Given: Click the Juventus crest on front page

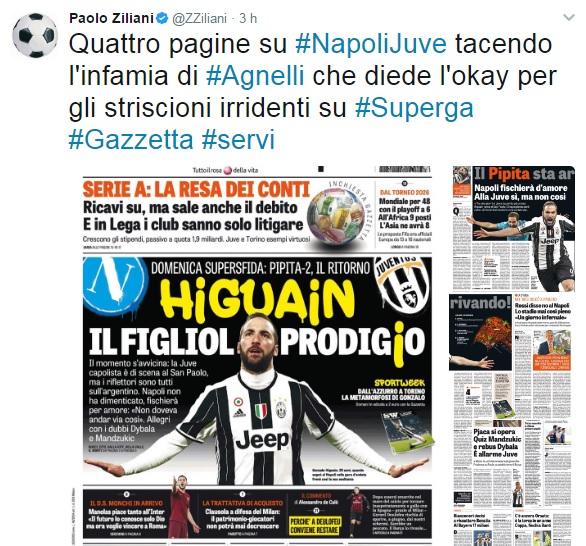Looking at the screenshot, I should 403,284.
